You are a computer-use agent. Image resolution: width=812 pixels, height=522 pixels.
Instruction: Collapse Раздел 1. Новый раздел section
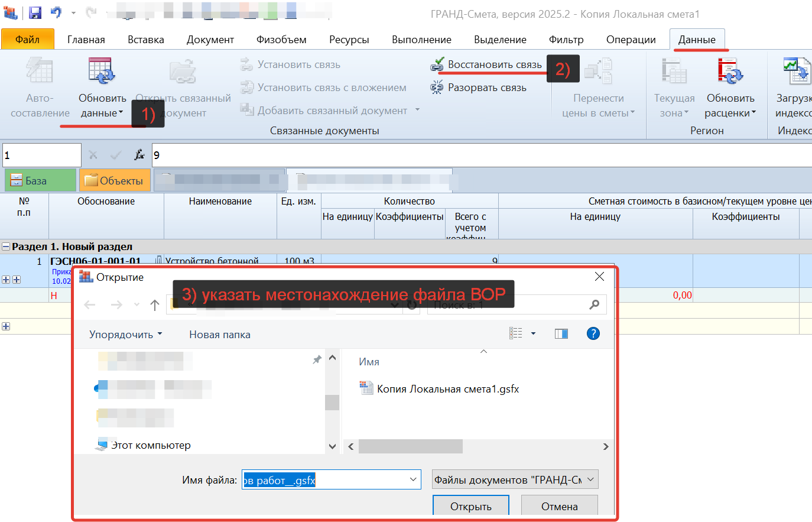pyautogui.click(x=5, y=247)
